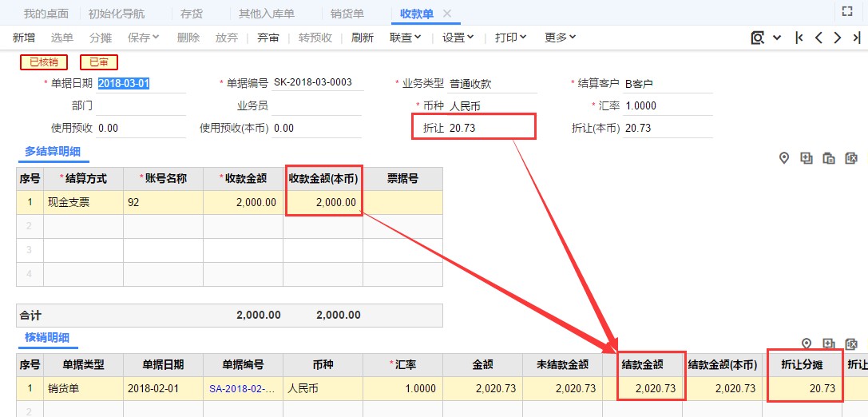Click the 已审 status stamp
The width and height of the screenshot is (868, 417).
[x=99, y=62]
